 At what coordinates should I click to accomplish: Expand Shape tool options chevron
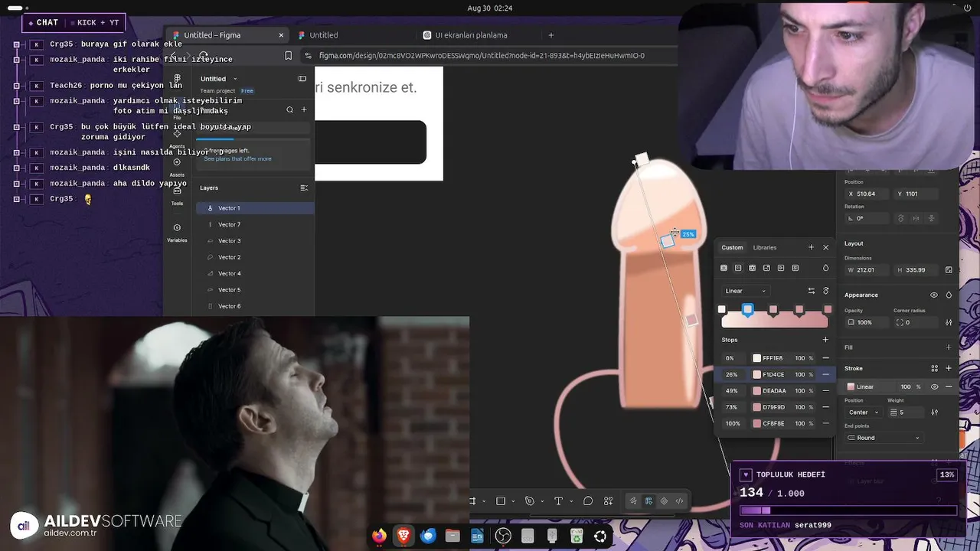[x=513, y=501]
